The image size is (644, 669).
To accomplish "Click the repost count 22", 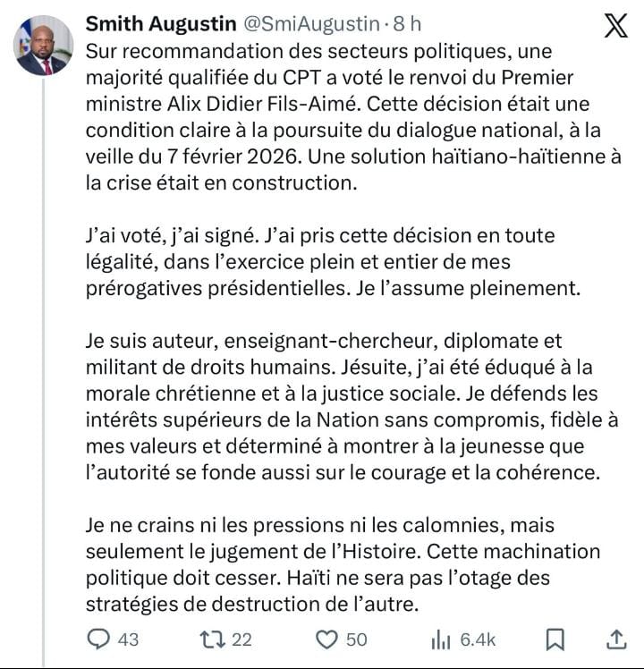I will pyautogui.click(x=241, y=639).
